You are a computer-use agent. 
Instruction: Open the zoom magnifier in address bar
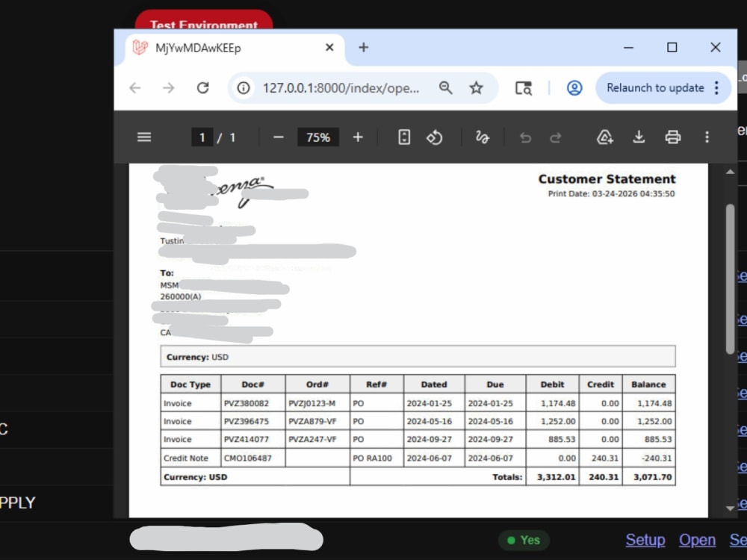pyautogui.click(x=445, y=87)
